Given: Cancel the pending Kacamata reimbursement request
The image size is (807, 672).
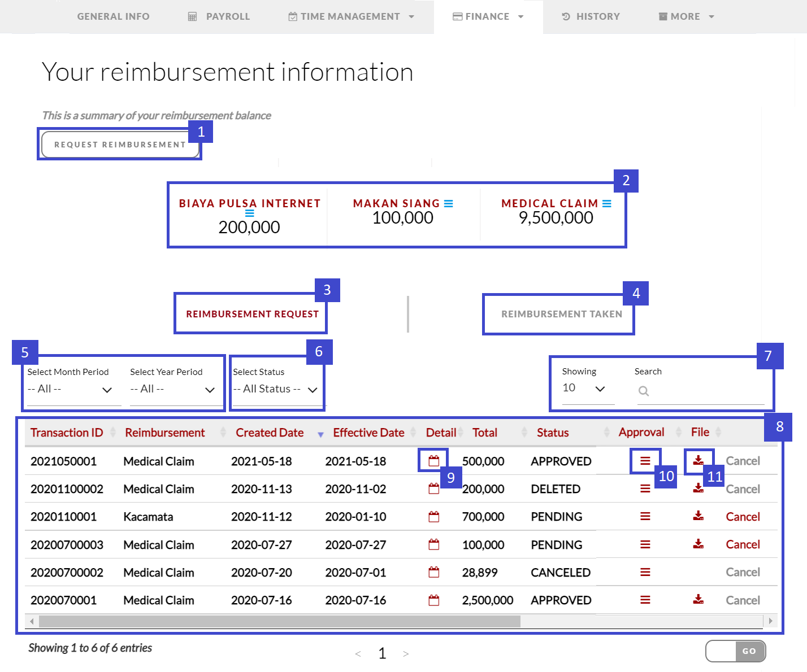Looking at the screenshot, I should point(743,516).
